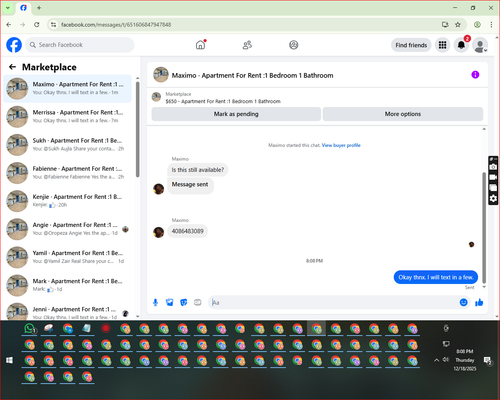Open the Kenjie conversation
This screenshot has width=500, height=400.
(x=68, y=201)
